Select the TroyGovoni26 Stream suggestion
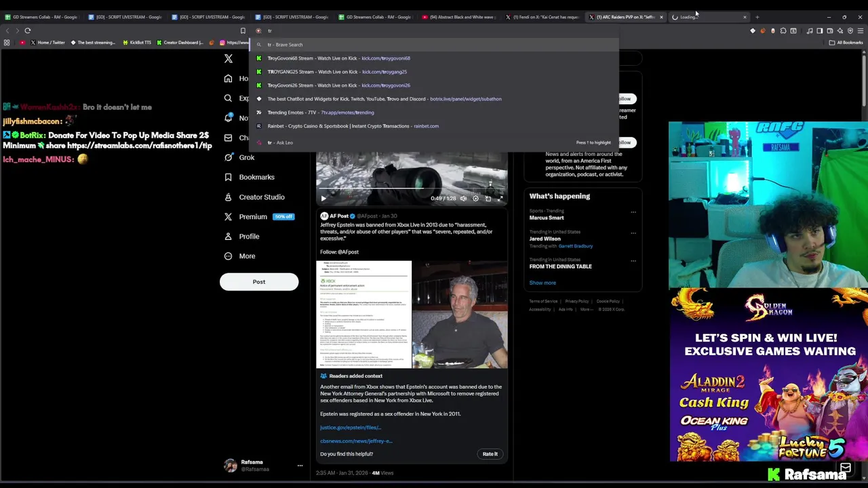868x488 pixels. 434,85
